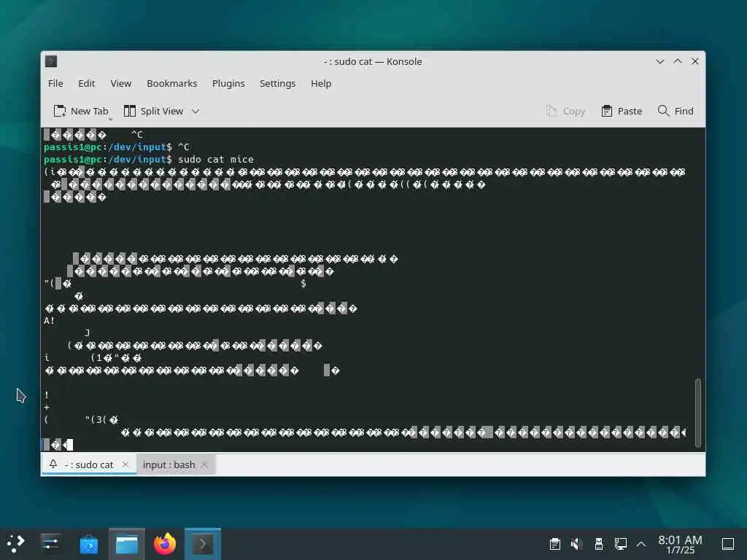Maximize the Konsole window
Screen dimensions: 747x560
(678, 61)
